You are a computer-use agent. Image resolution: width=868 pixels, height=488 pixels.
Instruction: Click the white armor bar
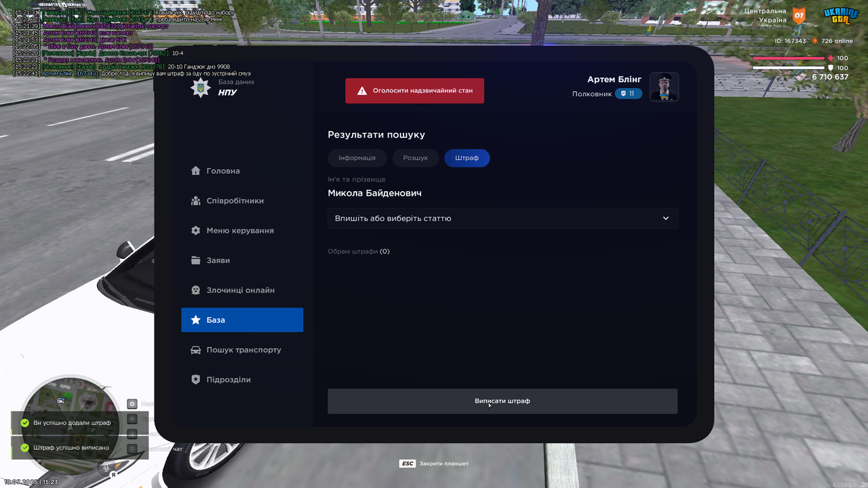[x=789, y=68]
